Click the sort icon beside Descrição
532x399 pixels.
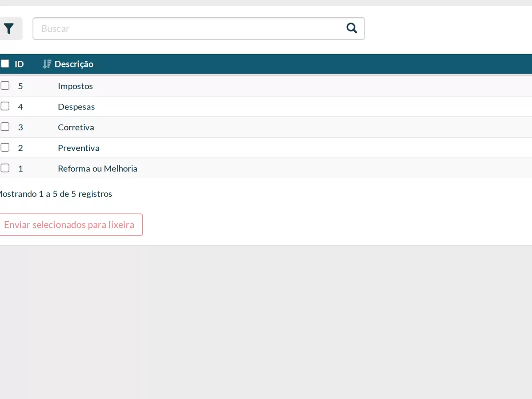pyautogui.click(x=47, y=64)
